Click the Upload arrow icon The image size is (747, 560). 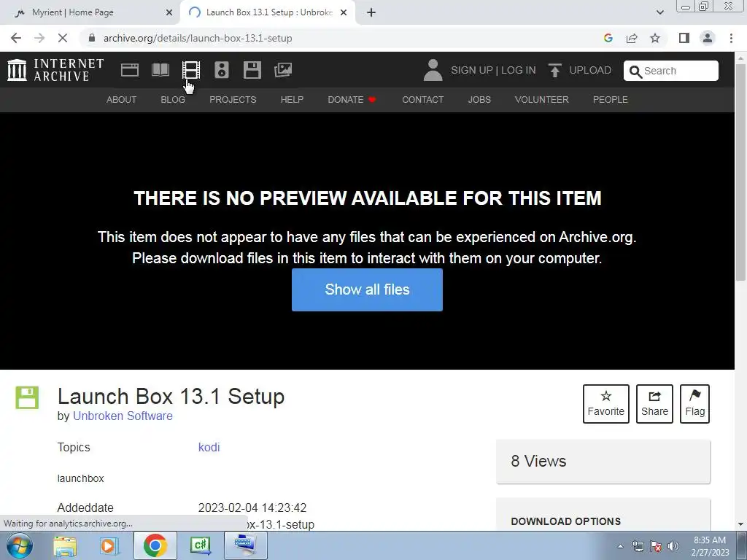(554, 70)
